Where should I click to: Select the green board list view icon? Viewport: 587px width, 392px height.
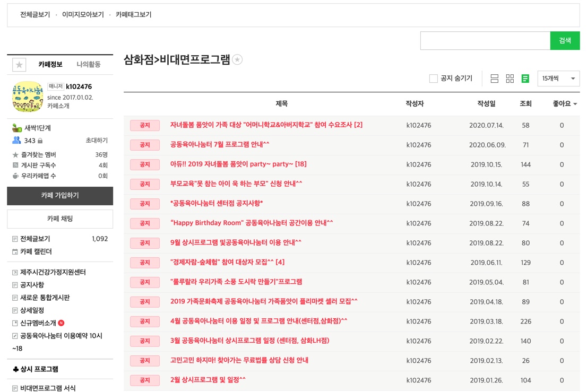tap(525, 79)
